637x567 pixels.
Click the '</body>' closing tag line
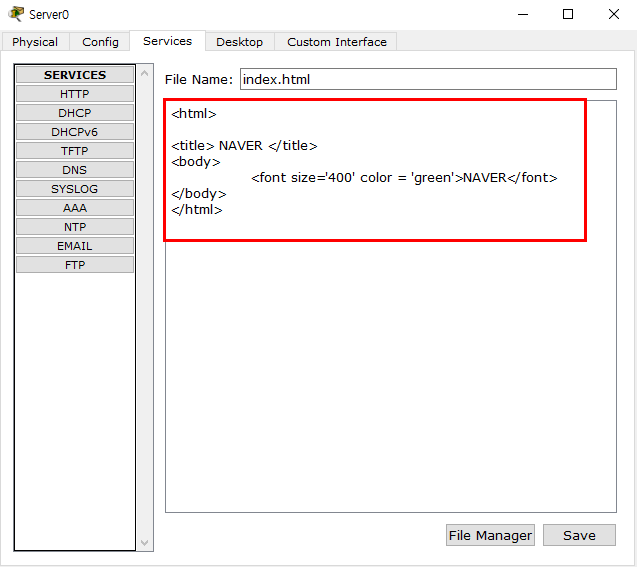coord(198,194)
